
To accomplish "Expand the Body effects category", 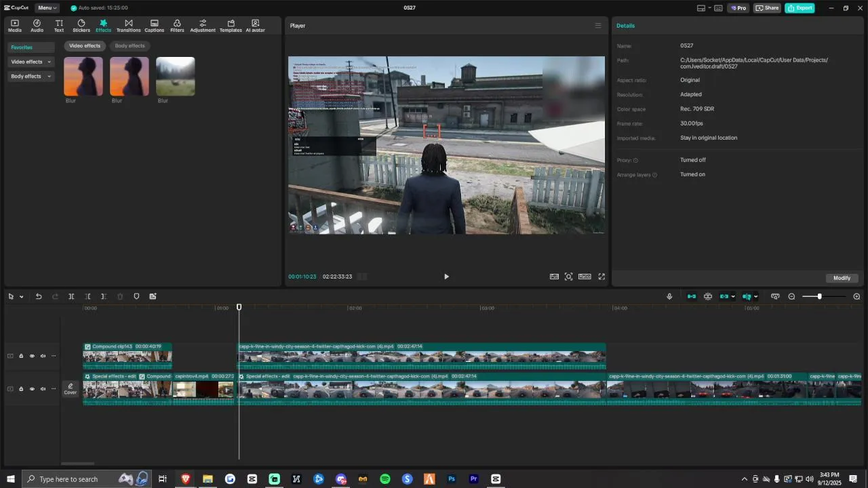I will point(31,77).
